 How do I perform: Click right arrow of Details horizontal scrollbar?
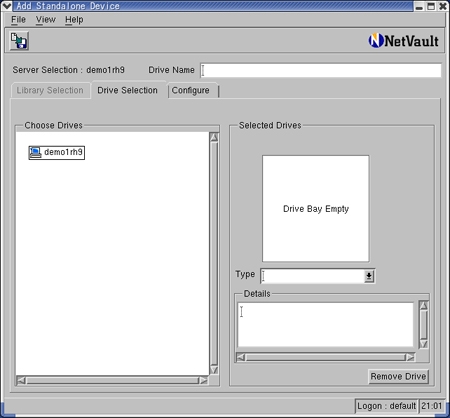tap(410, 357)
